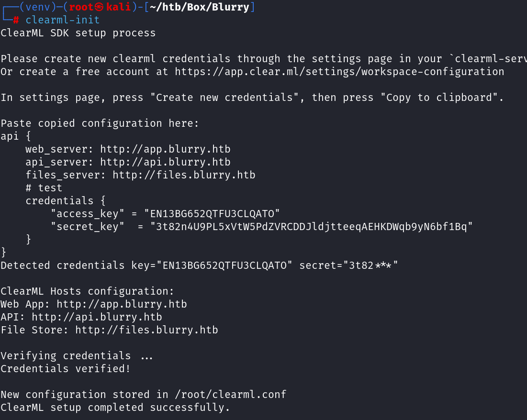Click the access_key value in credentials block
This screenshot has height=420, width=527.
pyautogui.click(x=215, y=214)
